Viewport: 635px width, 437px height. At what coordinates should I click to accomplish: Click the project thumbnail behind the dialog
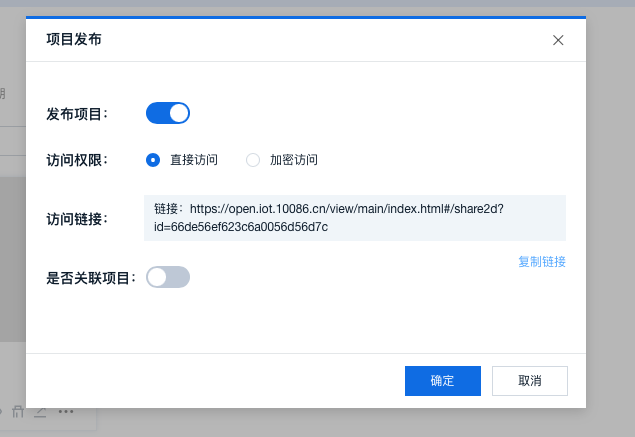tap(12, 260)
